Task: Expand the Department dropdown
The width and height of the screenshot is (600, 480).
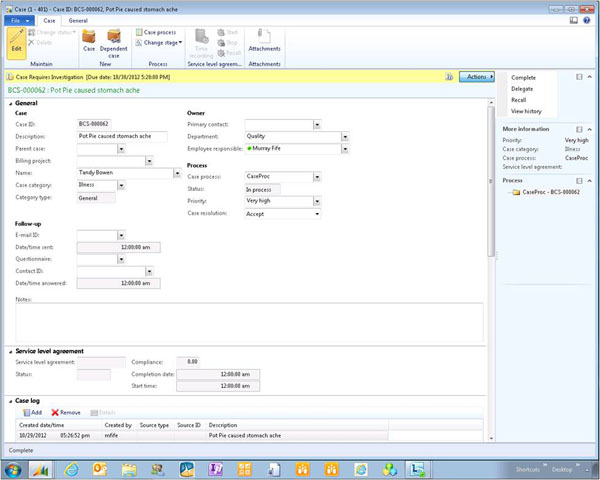Action: 345,136
